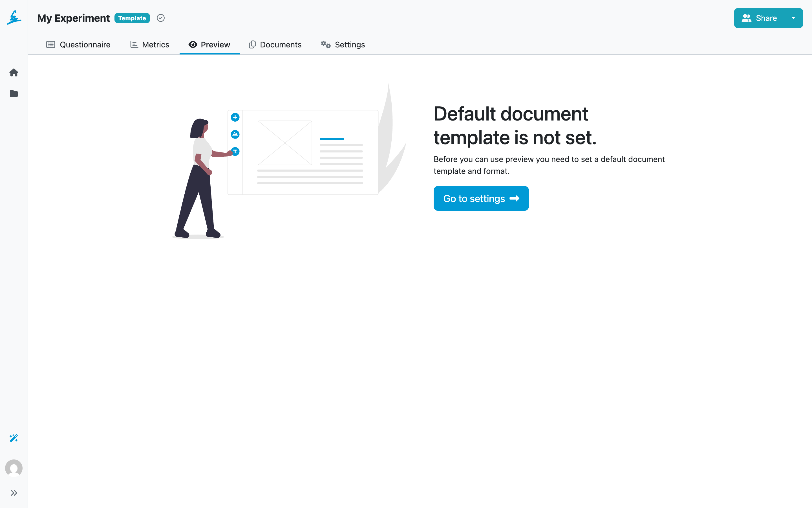Click the circled checkmark next to Template
Viewport: 812px width, 508px height.
tap(161, 18)
